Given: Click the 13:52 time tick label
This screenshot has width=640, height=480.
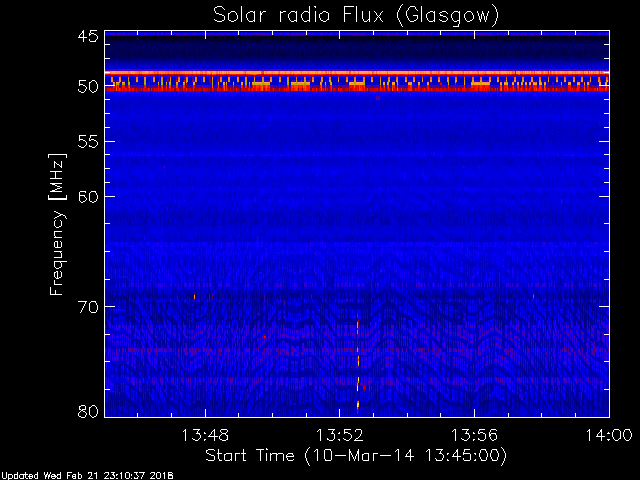Looking at the screenshot, I should [x=340, y=435].
